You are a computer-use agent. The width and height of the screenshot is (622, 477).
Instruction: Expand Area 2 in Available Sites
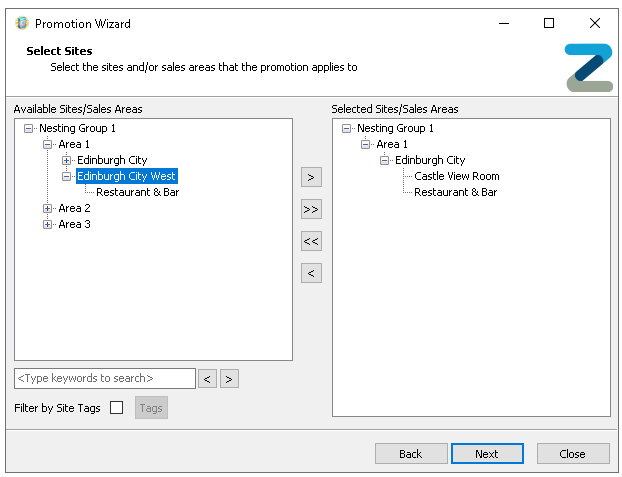click(47, 208)
